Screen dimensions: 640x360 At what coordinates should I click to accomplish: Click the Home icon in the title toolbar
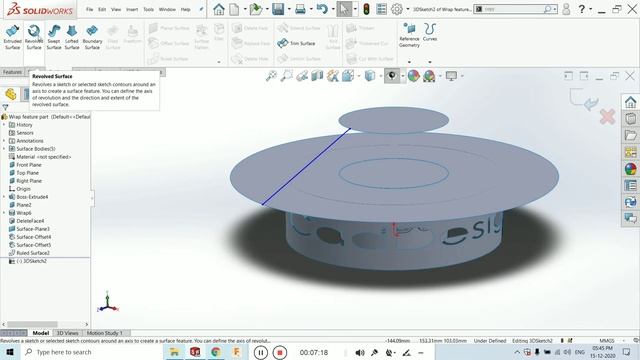(219, 9)
